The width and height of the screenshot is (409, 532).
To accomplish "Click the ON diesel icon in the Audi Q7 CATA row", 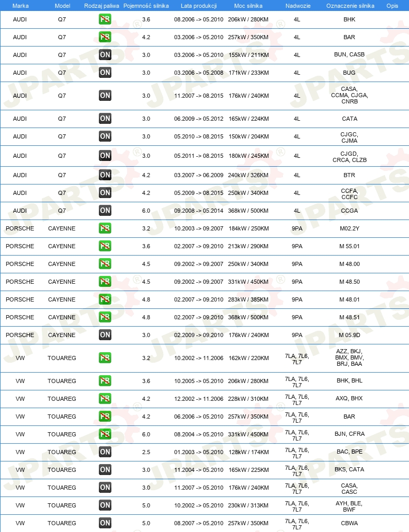I will coord(105,119).
